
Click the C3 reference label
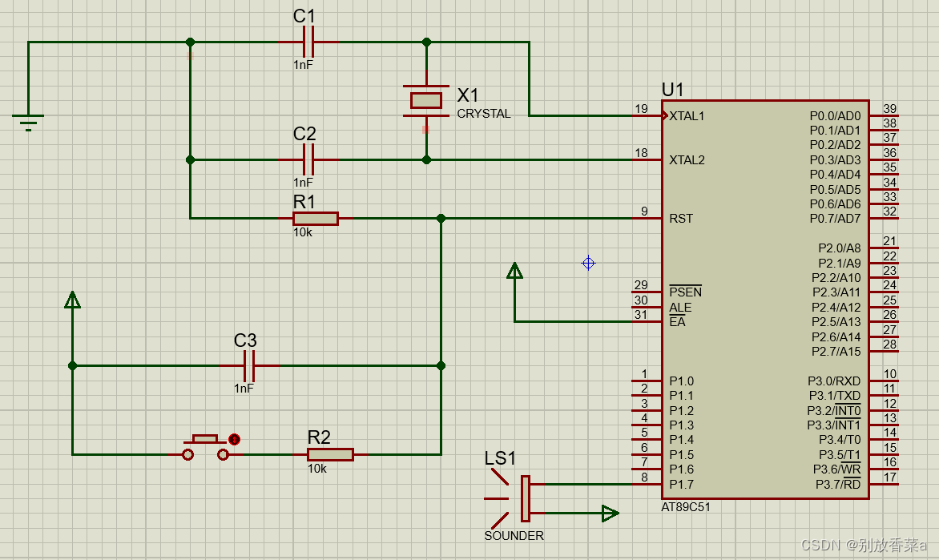pyautogui.click(x=245, y=340)
